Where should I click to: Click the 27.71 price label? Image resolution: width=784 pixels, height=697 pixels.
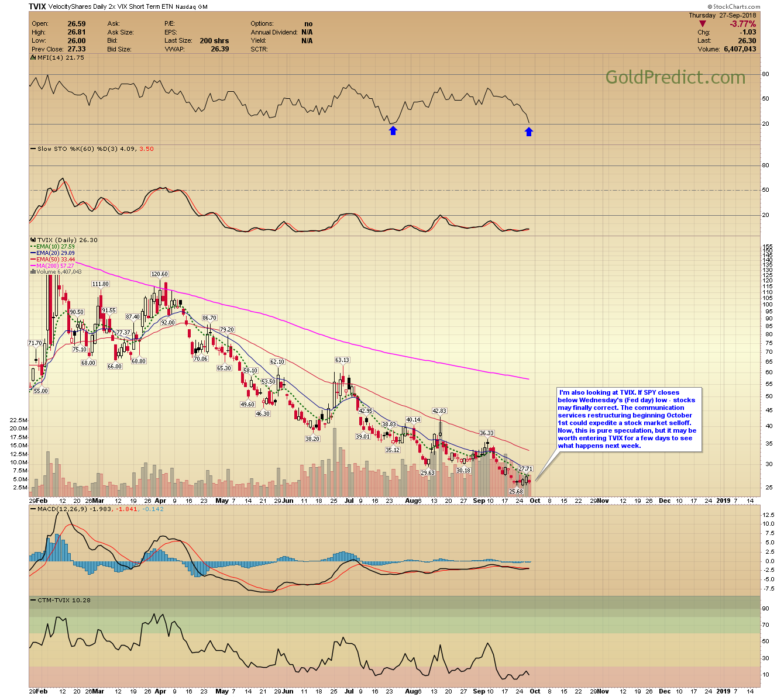[525, 468]
